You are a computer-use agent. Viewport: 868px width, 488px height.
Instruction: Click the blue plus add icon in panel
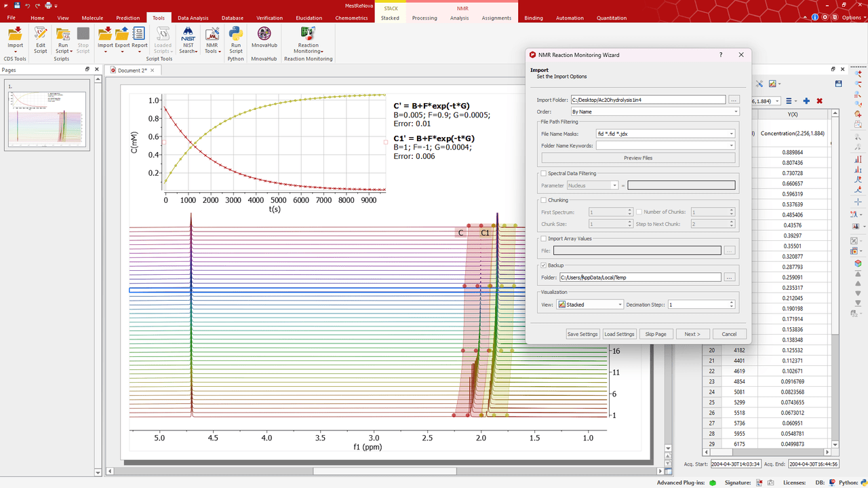pos(806,101)
